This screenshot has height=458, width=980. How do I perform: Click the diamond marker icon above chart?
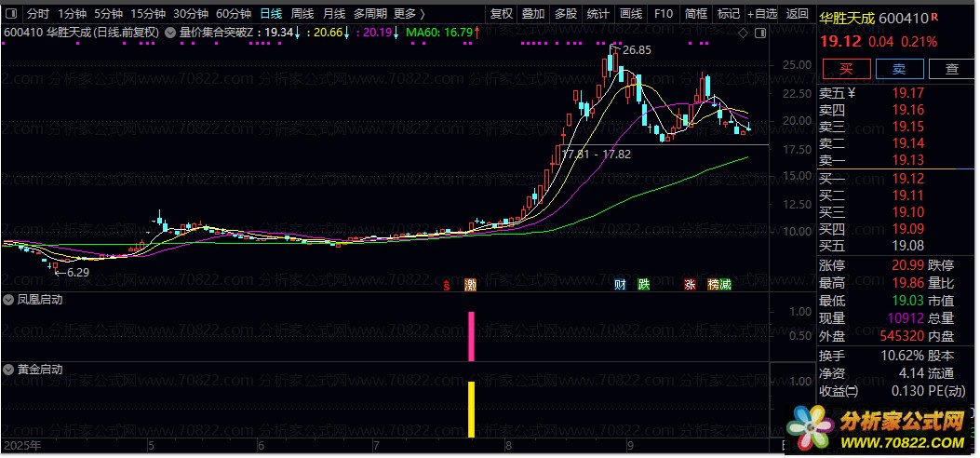click(743, 34)
